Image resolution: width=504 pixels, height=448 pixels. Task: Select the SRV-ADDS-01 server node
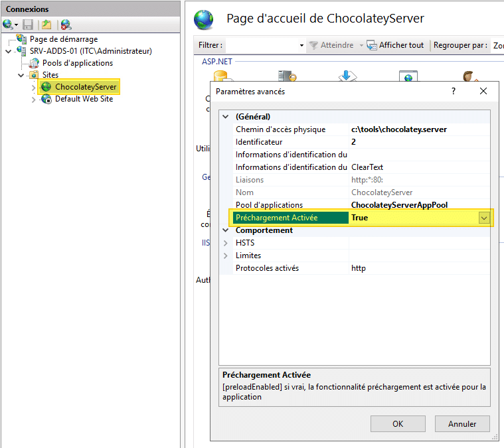point(91,51)
